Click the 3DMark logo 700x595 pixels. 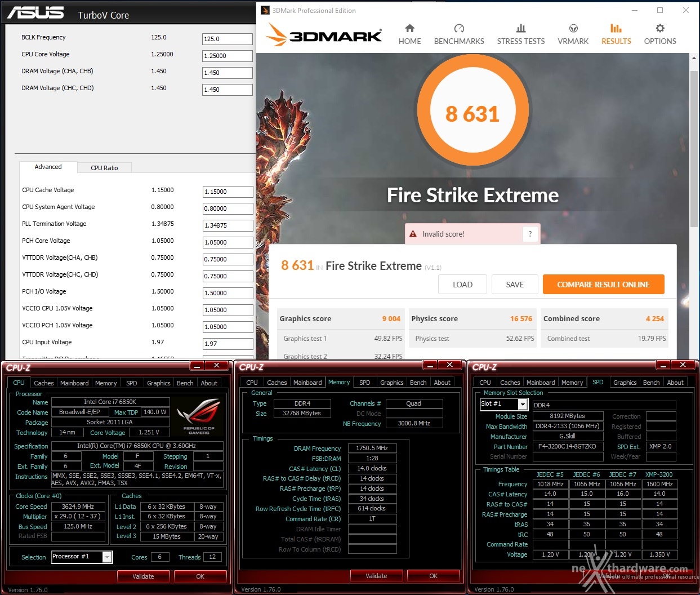[324, 35]
